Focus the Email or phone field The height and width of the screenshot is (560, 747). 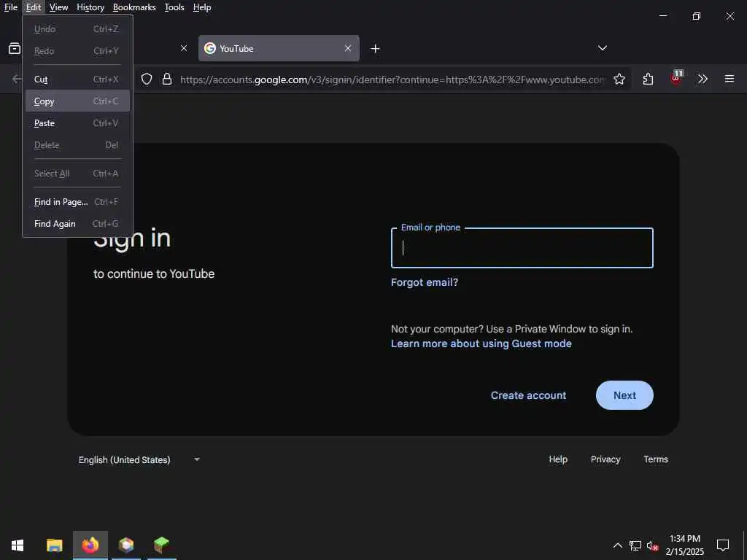point(522,248)
